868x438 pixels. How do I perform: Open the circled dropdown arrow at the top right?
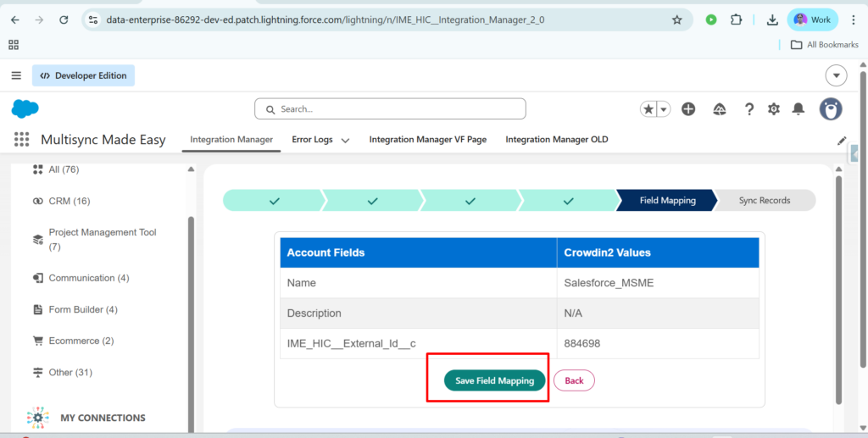(x=836, y=75)
